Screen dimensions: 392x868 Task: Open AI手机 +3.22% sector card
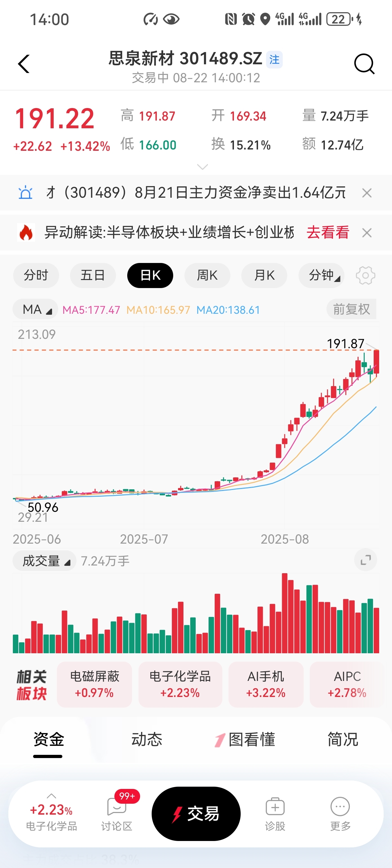[x=266, y=684]
